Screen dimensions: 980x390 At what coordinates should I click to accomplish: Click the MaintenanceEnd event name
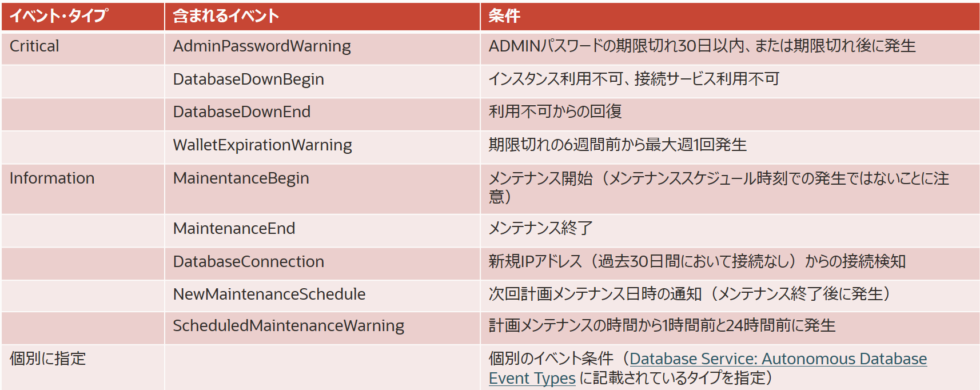pyautogui.click(x=234, y=229)
